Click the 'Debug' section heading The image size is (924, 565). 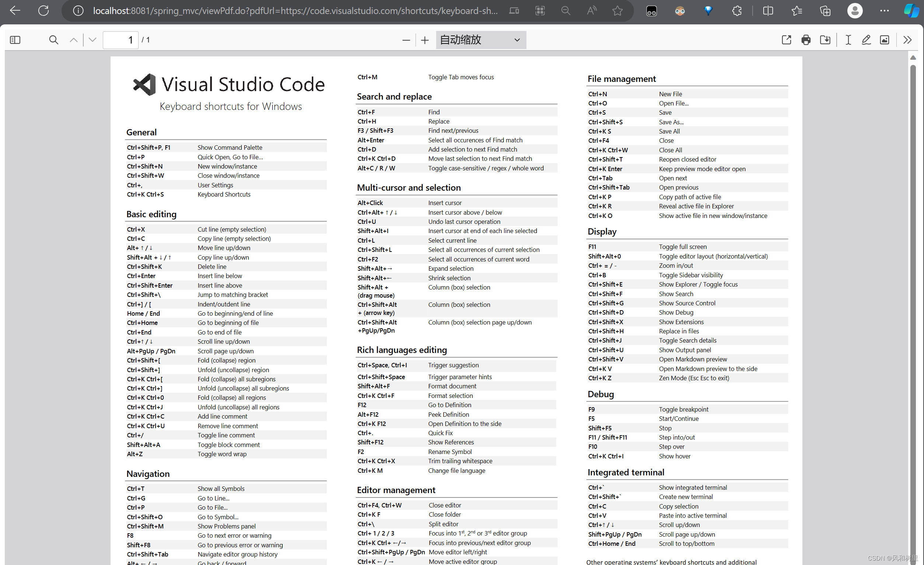600,394
